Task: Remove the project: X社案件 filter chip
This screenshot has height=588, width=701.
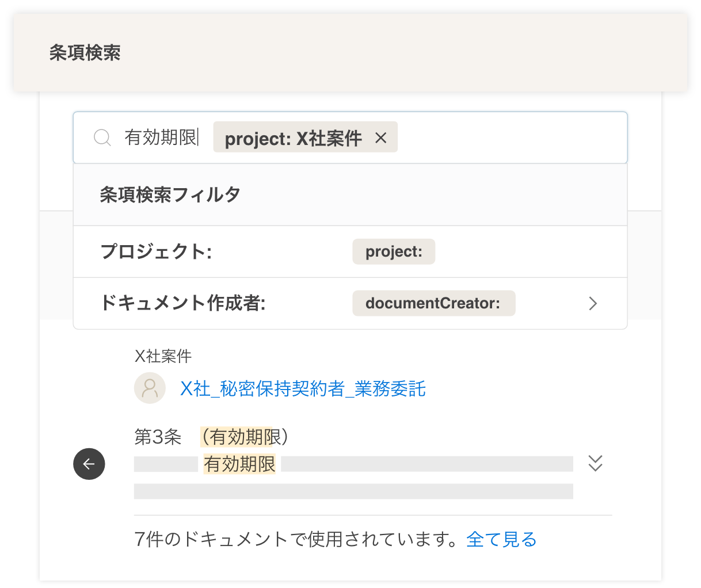Action: pyautogui.click(x=381, y=138)
